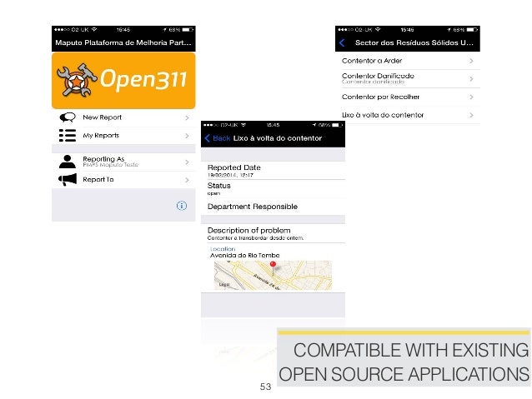Open the map thumbnail of Avenida
532x399 pixels.
click(273, 275)
